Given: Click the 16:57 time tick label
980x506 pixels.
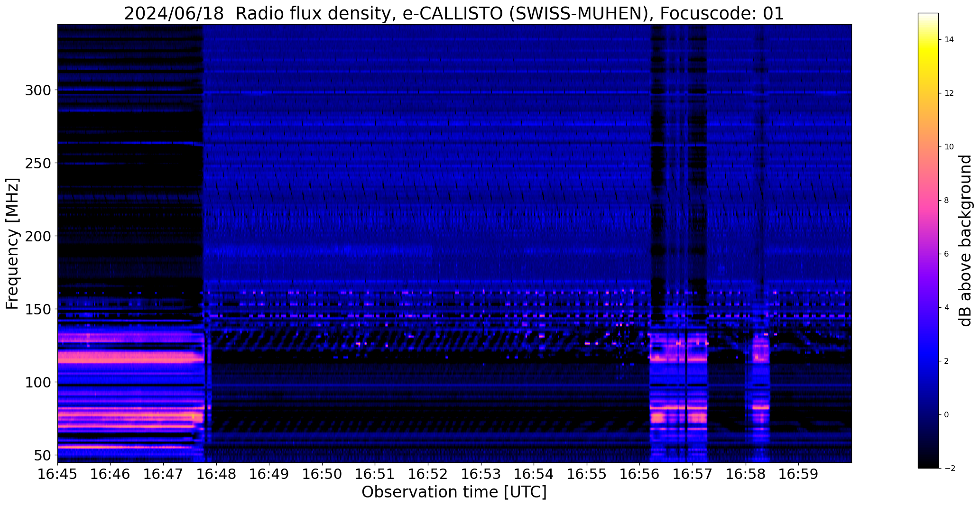Looking at the screenshot, I should click(x=693, y=474).
